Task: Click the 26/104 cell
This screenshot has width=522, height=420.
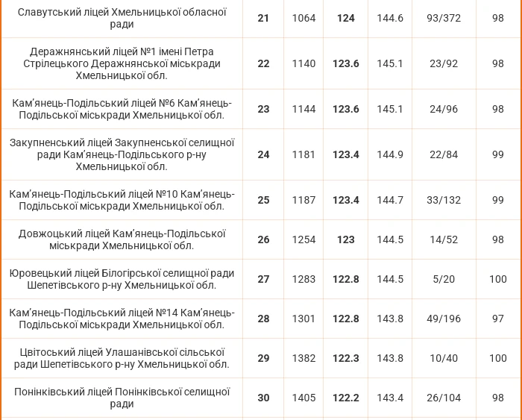Action: pos(444,398)
